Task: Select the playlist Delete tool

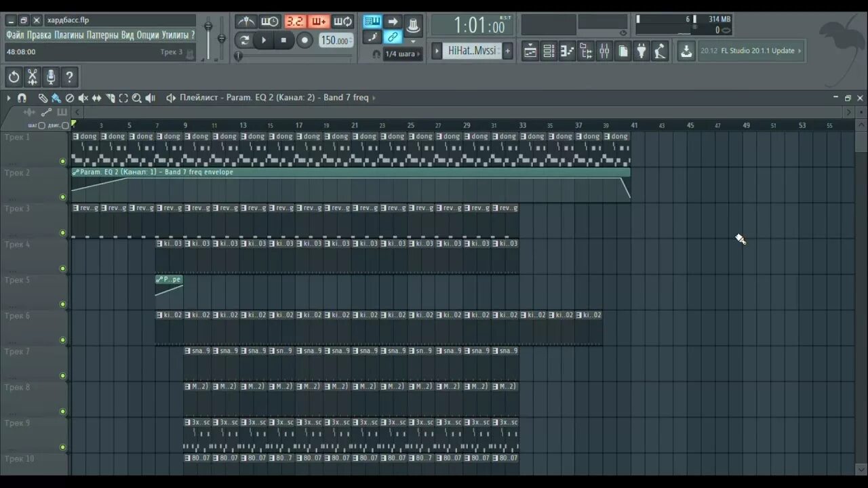Action: 70,98
